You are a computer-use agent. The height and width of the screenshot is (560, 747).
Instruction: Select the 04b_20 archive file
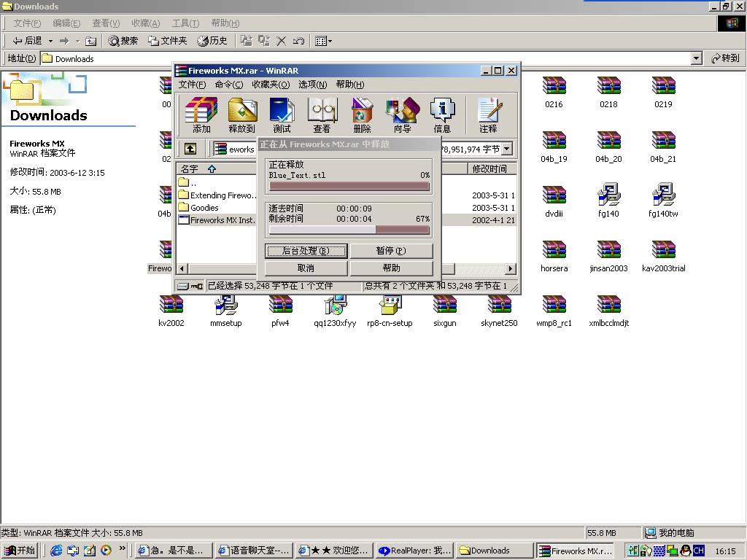[609, 147]
